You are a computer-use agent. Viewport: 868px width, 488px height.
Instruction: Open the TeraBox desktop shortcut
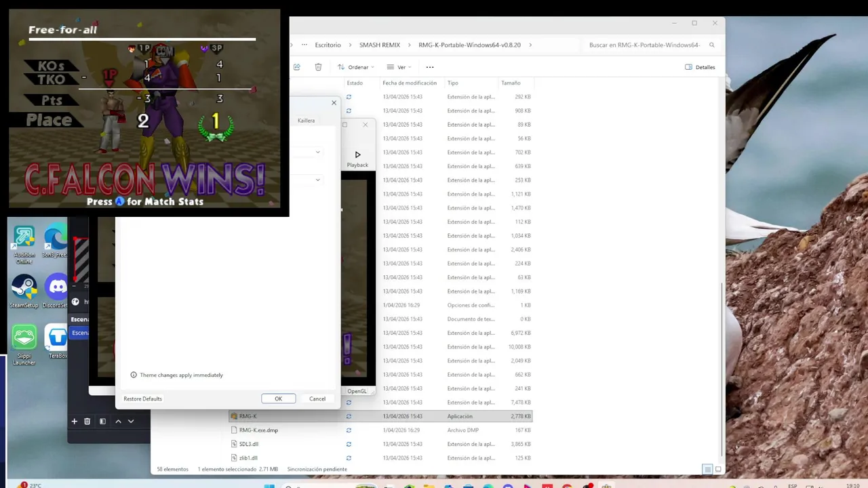(x=57, y=342)
